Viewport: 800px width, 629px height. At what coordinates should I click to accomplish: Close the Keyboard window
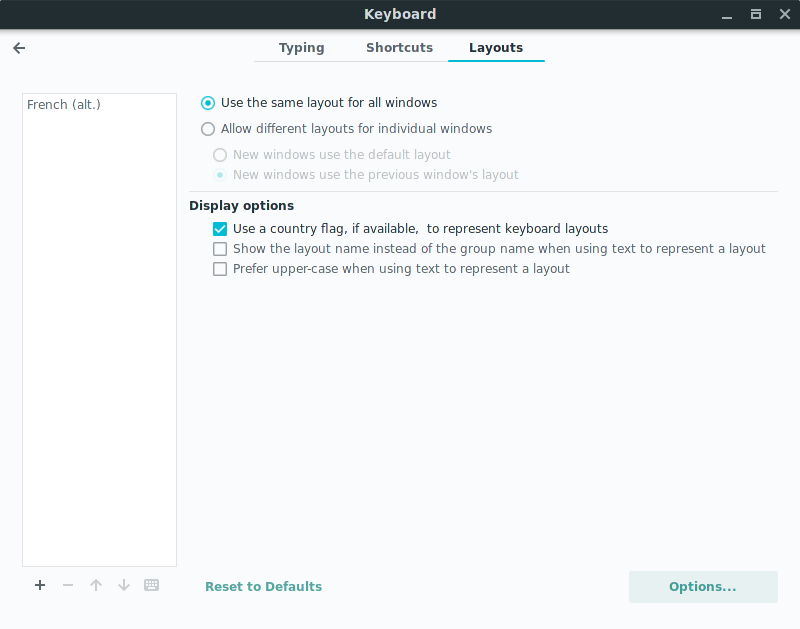pos(785,14)
